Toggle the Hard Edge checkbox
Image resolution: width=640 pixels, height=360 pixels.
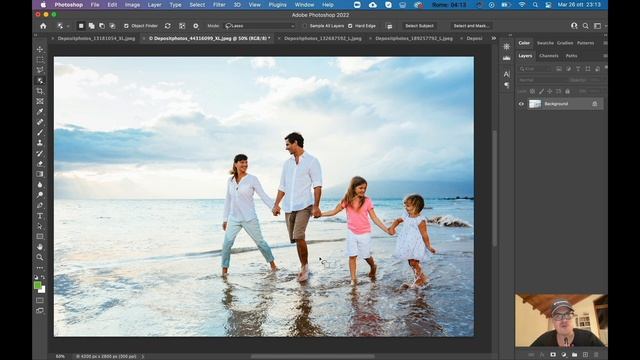pyautogui.click(x=350, y=26)
